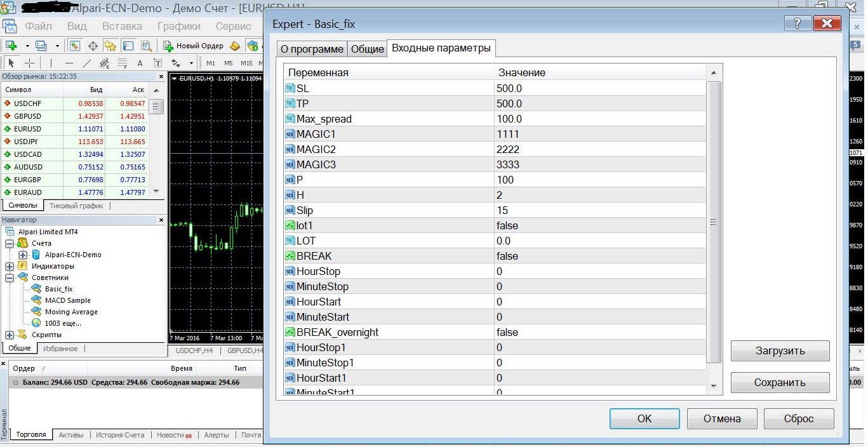Toggle the Market Watch toolbar icon
868x447 pixels.
click(x=75, y=46)
